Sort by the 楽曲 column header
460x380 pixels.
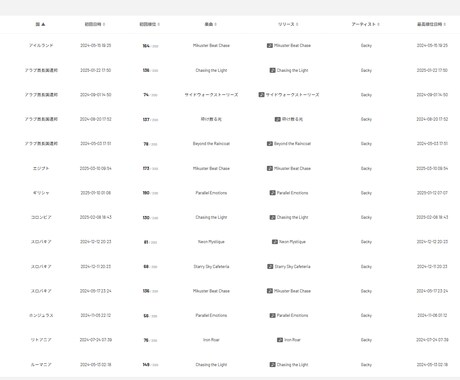[211, 24]
